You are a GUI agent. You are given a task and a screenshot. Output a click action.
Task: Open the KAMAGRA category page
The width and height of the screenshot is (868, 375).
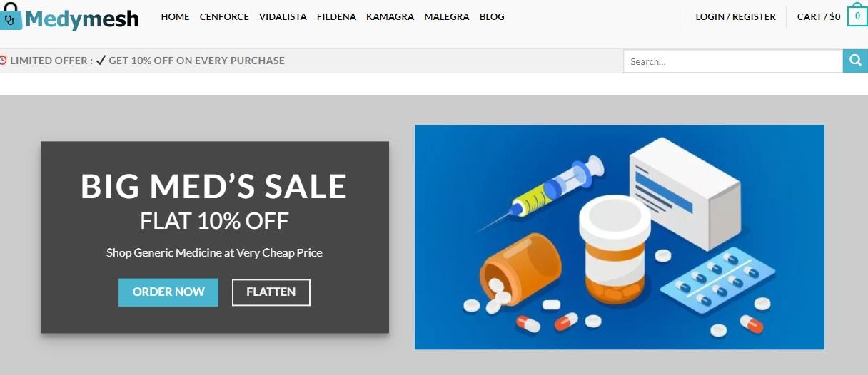(390, 16)
